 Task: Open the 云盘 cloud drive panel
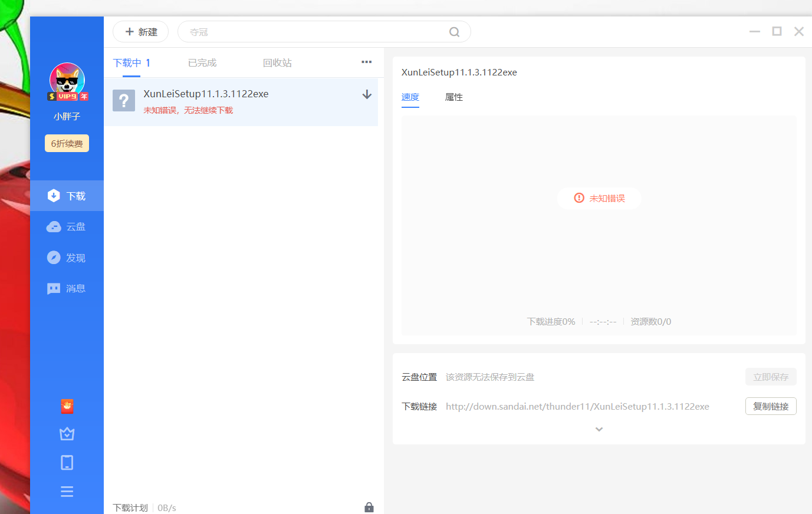67,226
